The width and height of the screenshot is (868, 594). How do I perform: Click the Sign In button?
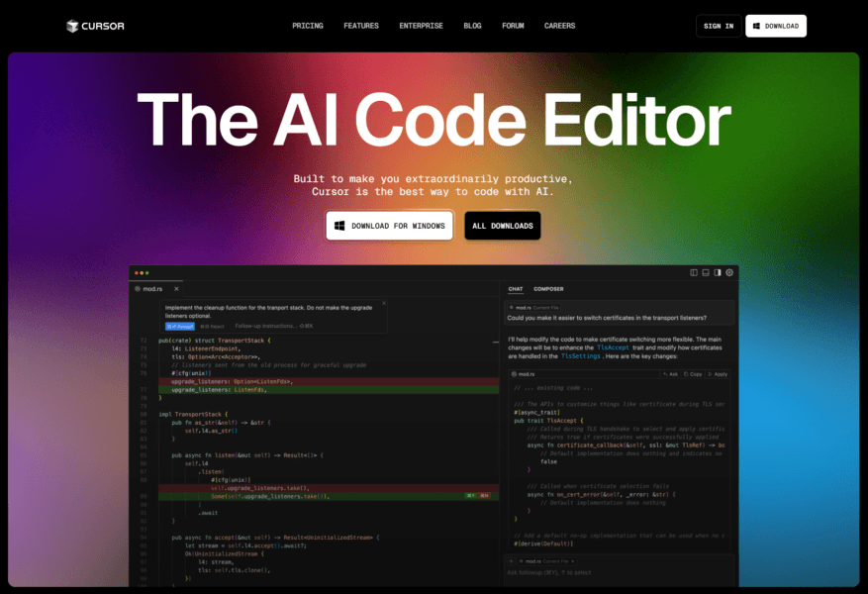(719, 26)
